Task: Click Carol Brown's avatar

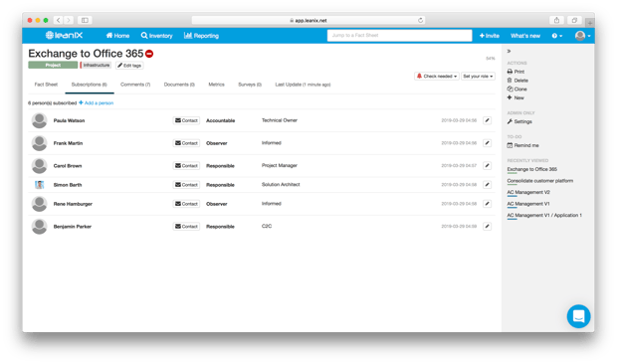Action: tap(40, 166)
